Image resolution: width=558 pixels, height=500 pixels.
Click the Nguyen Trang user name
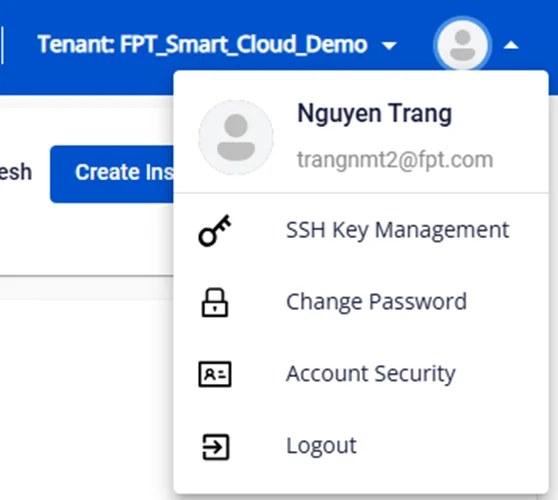pos(374,114)
